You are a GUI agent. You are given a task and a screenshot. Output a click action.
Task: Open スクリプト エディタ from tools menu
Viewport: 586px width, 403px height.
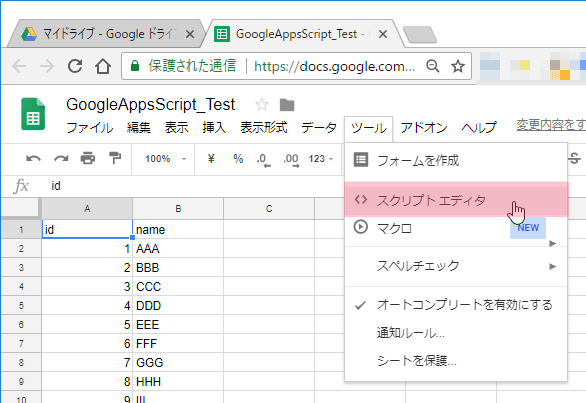(x=456, y=200)
